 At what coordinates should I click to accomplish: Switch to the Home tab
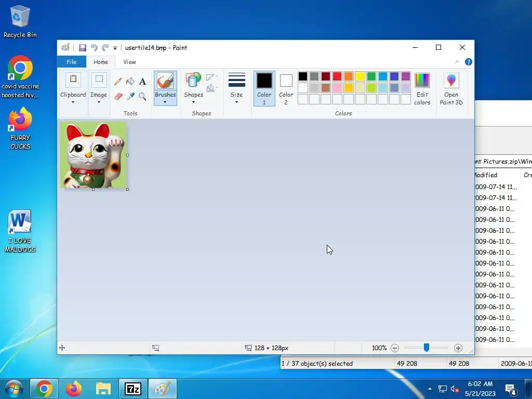pyautogui.click(x=101, y=62)
